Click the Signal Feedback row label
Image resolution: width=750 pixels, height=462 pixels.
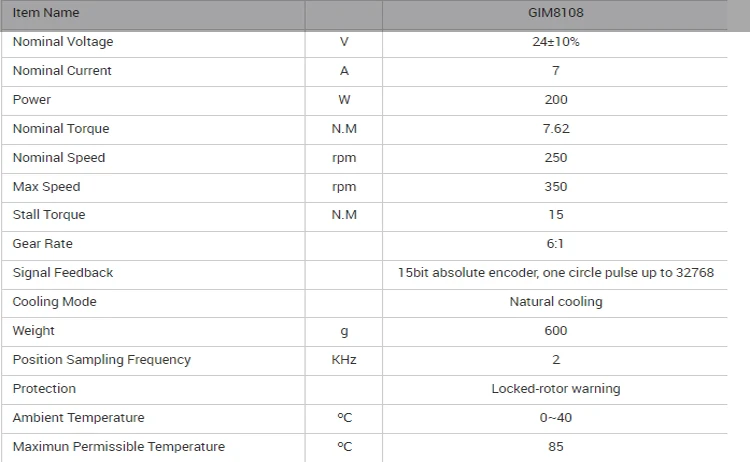point(63,273)
